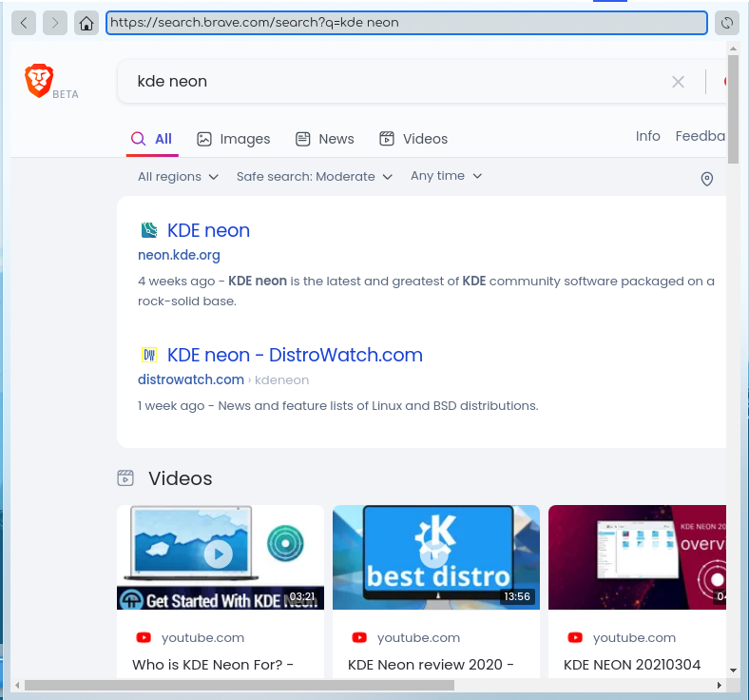
Task: Clear the search box with the X icon
Action: (x=678, y=82)
